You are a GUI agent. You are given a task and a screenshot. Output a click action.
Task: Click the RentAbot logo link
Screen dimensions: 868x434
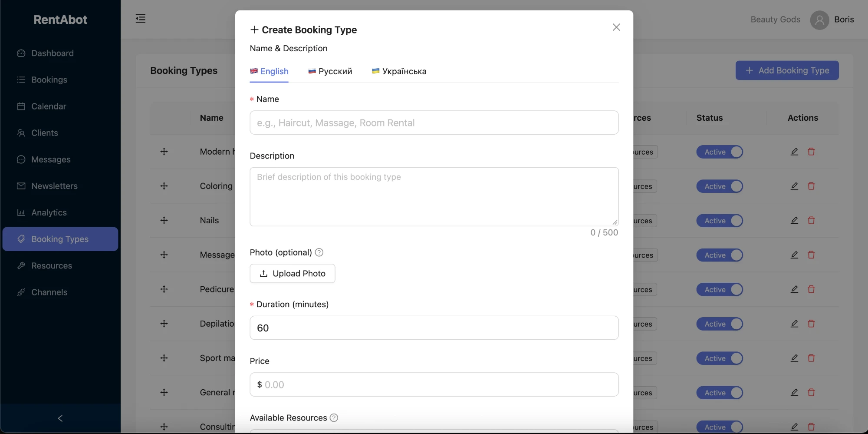point(60,20)
